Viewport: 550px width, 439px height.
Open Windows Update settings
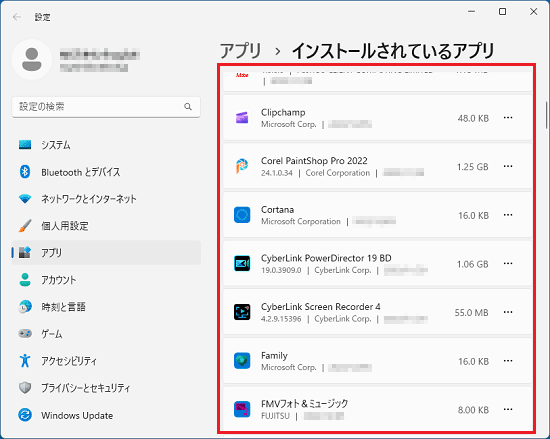pos(106,415)
